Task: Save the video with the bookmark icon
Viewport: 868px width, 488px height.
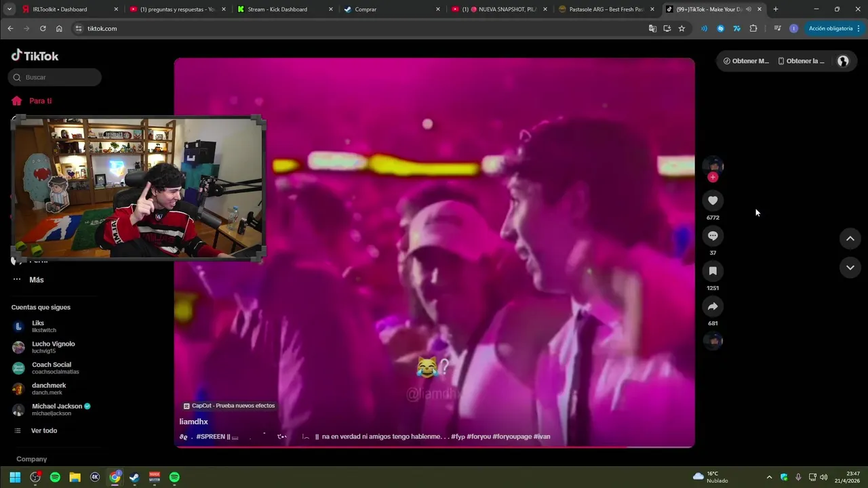Action: tap(713, 271)
